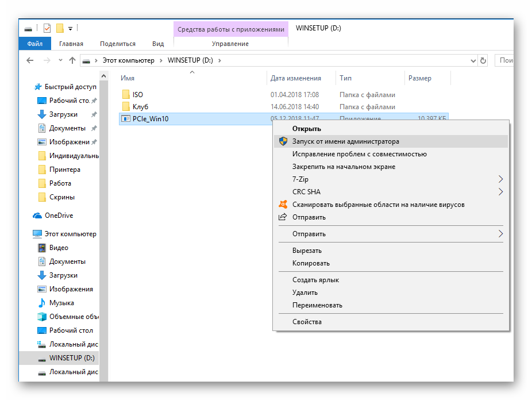Go forward with the right arrow button
532x400 pixels.
[x=47, y=60]
